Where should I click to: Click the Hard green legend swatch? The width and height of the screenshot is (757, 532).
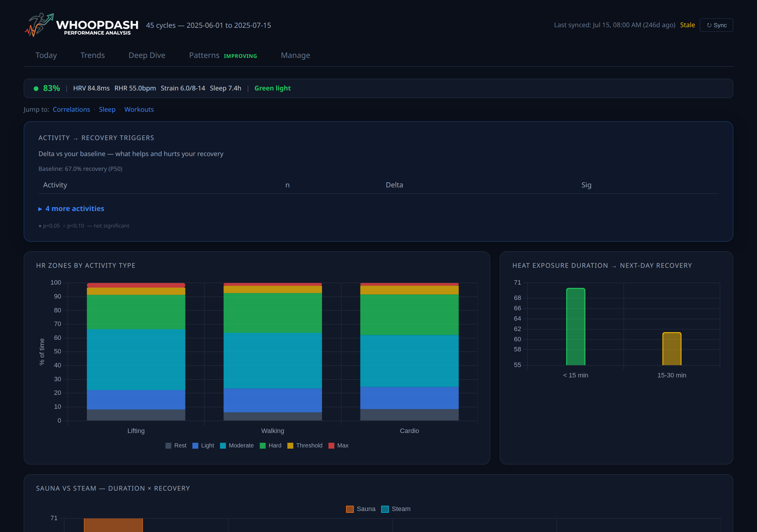(263, 445)
